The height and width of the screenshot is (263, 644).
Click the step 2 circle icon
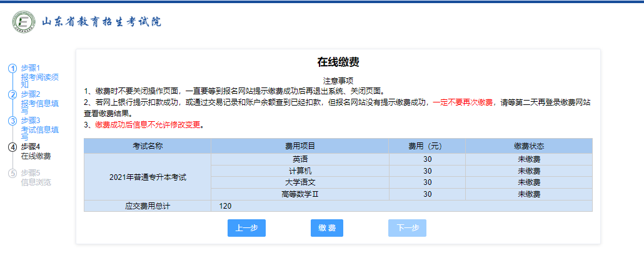coord(12,94)
